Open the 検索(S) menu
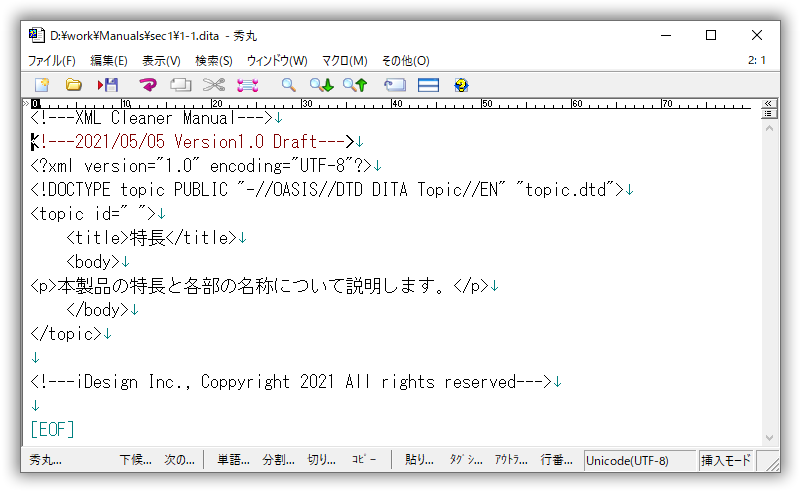 point(214,61)
